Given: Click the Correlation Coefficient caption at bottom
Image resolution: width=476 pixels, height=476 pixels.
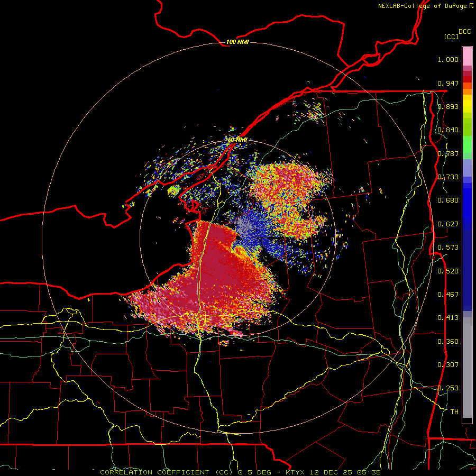Looking at the screenshot, I should pyautogui.click(x=240, y=472).
